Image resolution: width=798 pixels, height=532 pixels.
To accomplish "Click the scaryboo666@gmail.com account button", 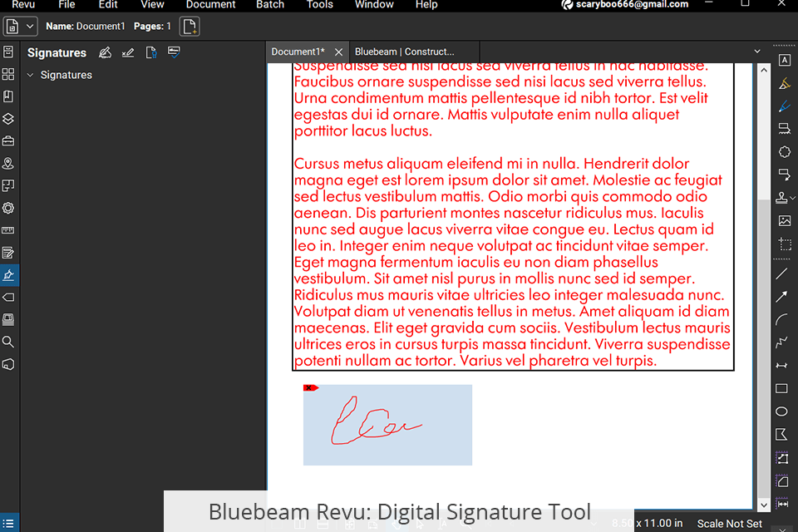I will pos(624,5).
